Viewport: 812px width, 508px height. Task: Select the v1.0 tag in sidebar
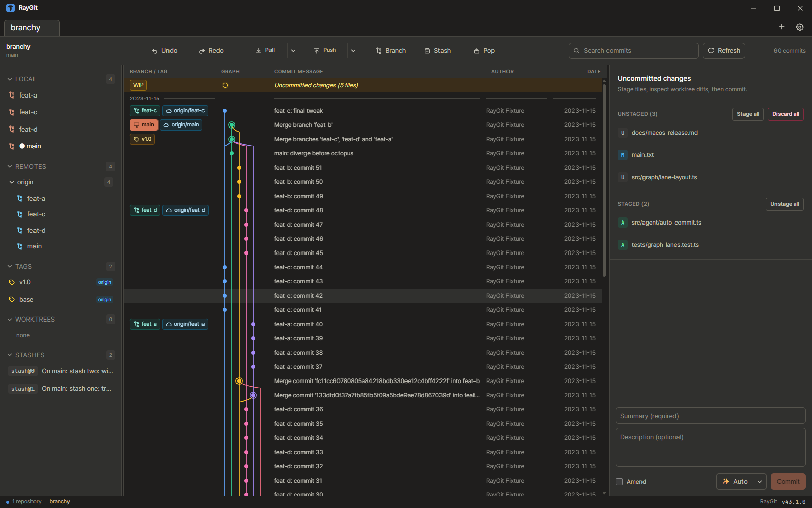tap(61, 282)
